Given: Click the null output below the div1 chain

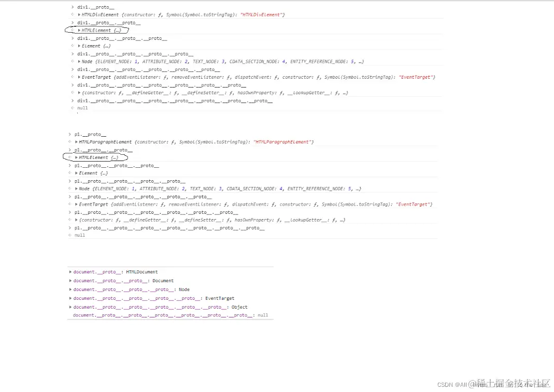Looking at the screenshot, I should [x=82, y=108].
